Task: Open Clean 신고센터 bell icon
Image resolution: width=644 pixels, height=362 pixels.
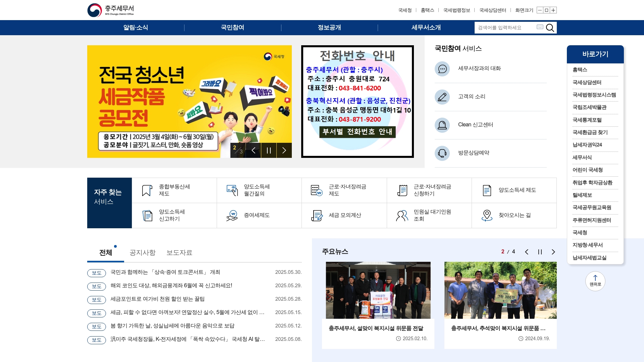Action: (x=442, y=125)
